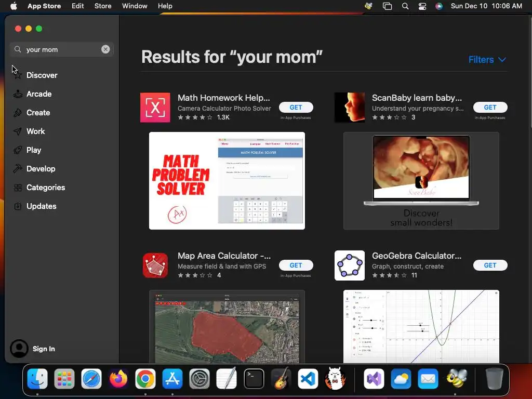View the Map Area Calculator map screenshot

[227, 326]
